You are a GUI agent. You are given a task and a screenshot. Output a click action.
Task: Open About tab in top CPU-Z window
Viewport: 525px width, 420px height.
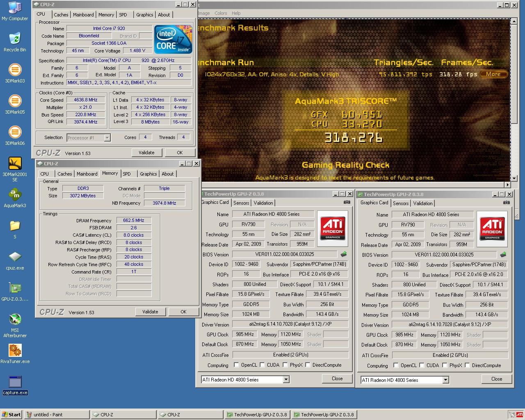point(164,15)
